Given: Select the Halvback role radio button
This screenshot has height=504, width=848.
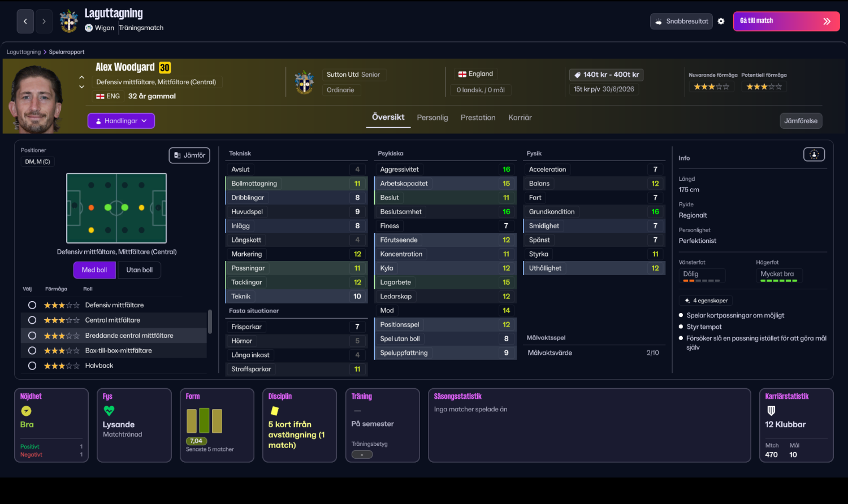Looking at the screenshot, I should pyautogui.click(x=32, y=366).
